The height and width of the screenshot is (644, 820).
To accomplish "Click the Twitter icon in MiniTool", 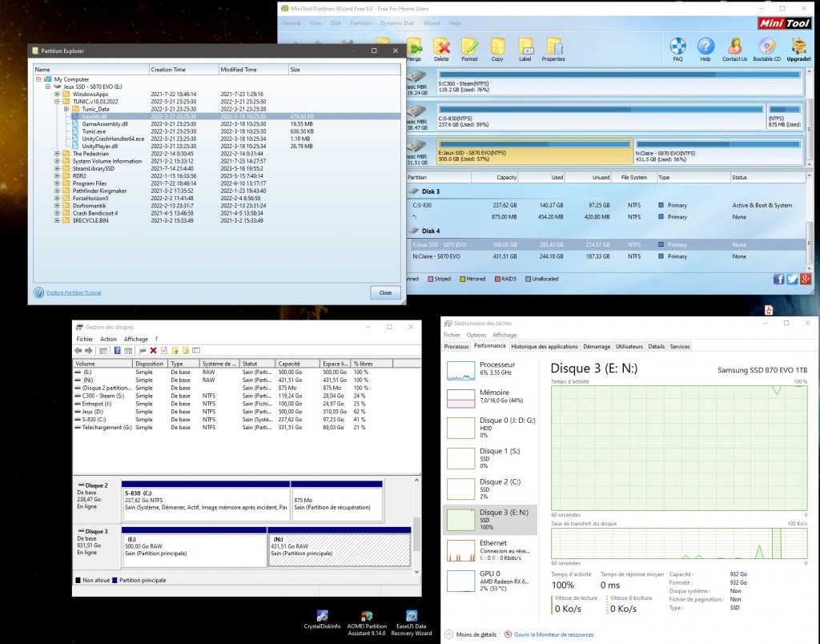I will (792, 279).
